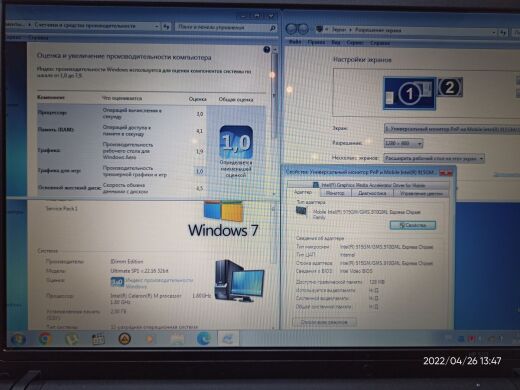Open the Сервис menu in resolution window

(x=355, y=43)
